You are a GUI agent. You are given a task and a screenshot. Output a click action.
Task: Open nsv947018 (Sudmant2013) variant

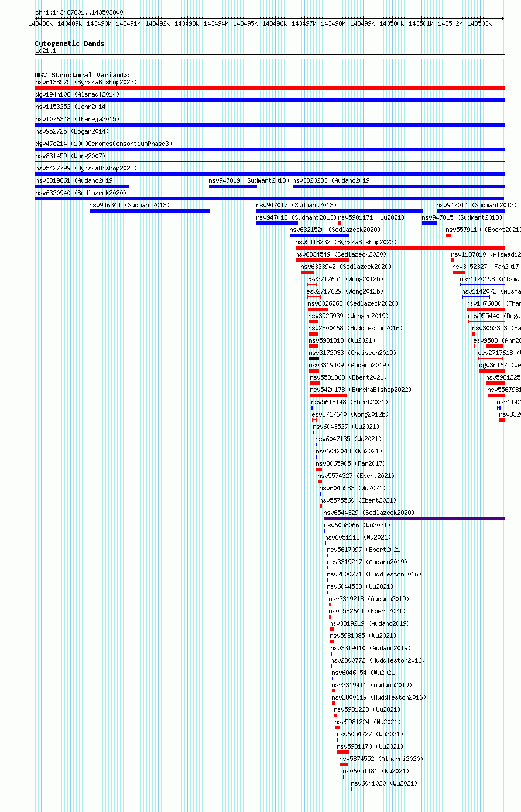pos(297,217)
